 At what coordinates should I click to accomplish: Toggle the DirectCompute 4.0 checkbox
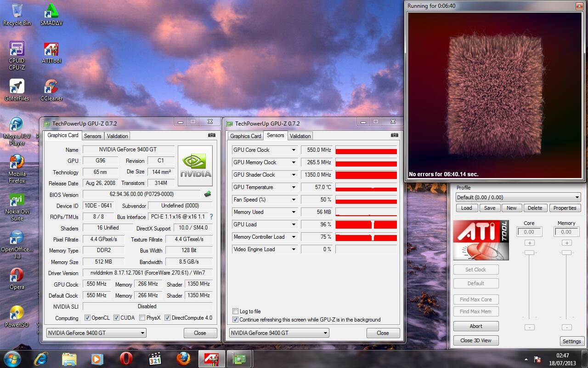tap(167, 318)
